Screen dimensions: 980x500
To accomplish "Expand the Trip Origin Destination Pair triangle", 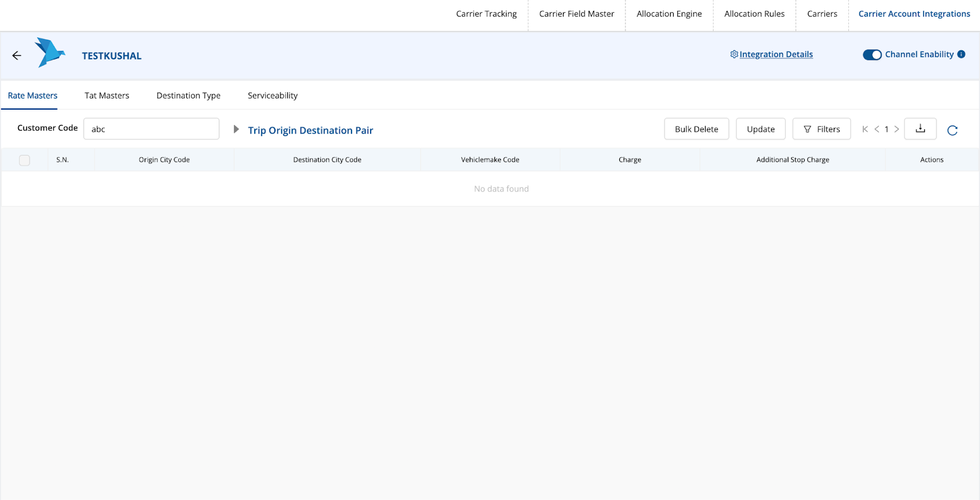I will coord(236,129).
